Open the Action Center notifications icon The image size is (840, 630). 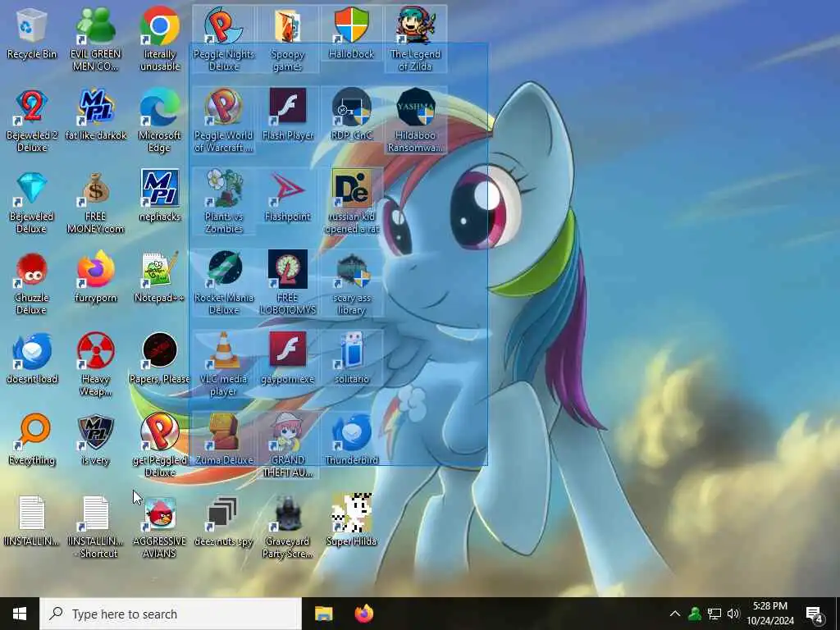815,614
